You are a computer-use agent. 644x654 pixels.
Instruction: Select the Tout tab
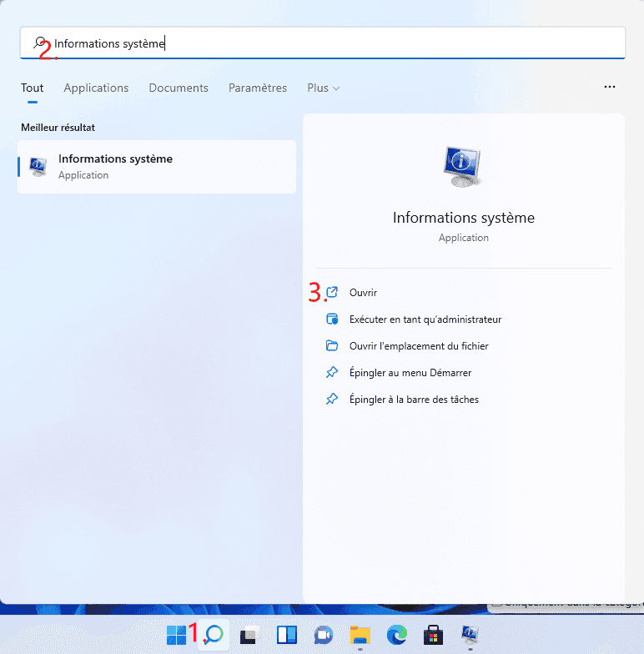click(32, 88)
